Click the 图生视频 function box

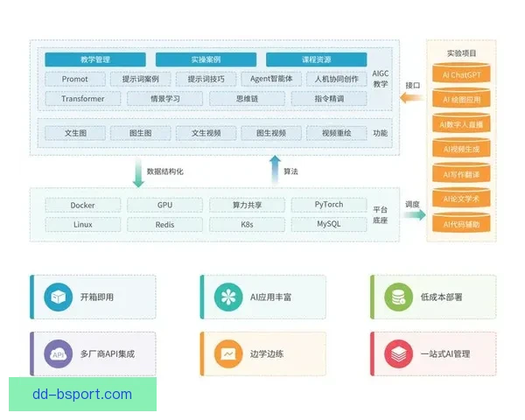[x=271, y=133]
